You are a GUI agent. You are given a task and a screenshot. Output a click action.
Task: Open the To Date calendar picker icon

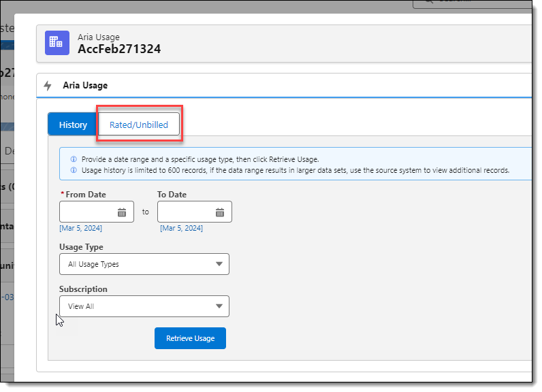(x=220, y=212)
